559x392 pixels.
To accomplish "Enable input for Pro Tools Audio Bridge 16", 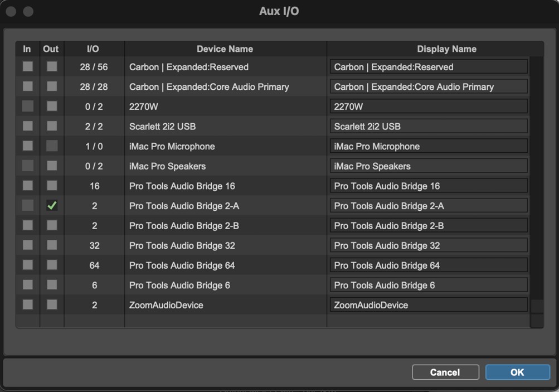I will [x=27, y=186].
